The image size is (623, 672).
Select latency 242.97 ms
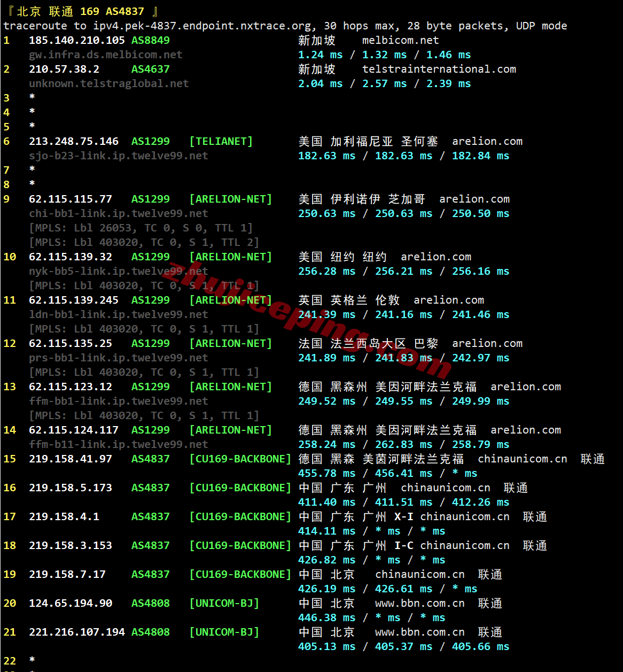[x=481, y=358]
